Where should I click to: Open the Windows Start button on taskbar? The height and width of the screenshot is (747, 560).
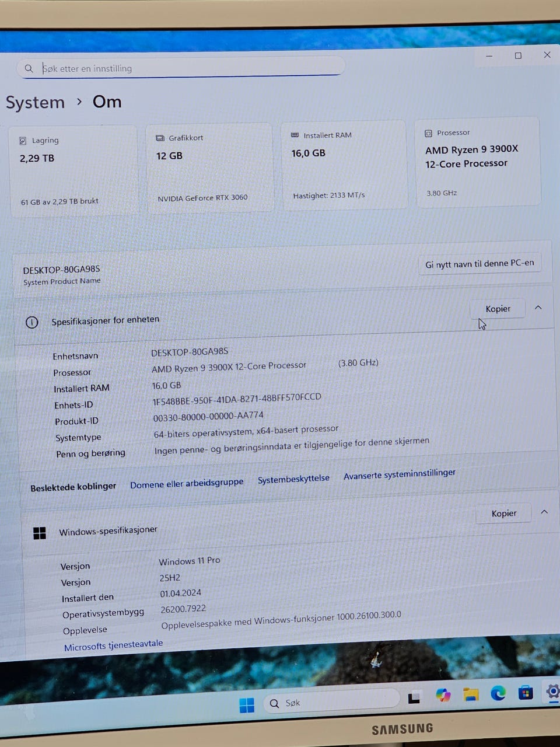[247, 706]
